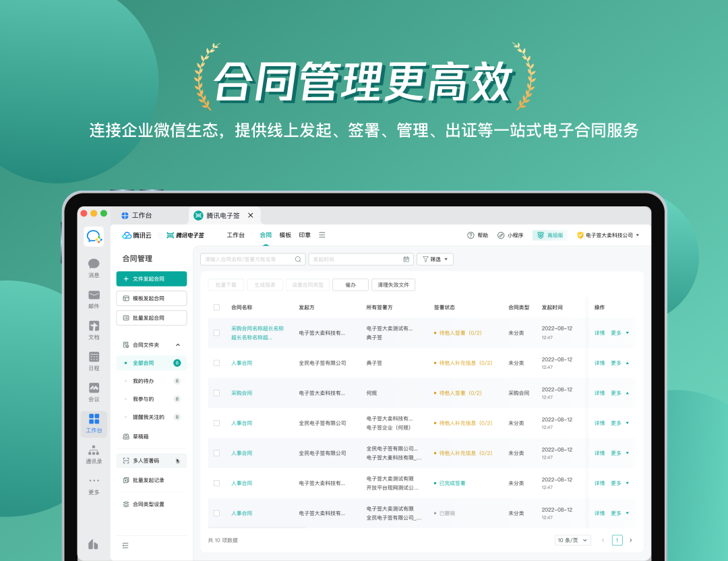Viewport: 728px width, 561px height.
Task: Click the calendar icon in 发起时间 field
Action: (406, 259)
